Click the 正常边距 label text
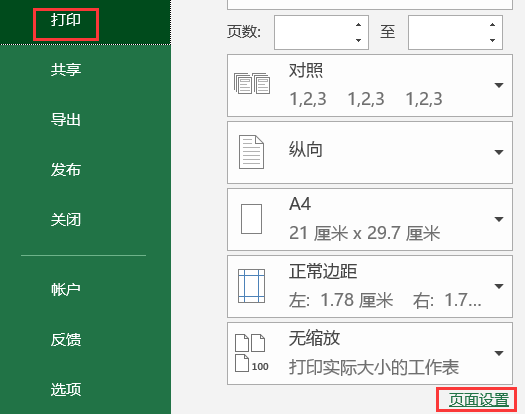Image resolution: width=525 pixels, height=414 pixels. pyautogui.click(x=323, y=271)
